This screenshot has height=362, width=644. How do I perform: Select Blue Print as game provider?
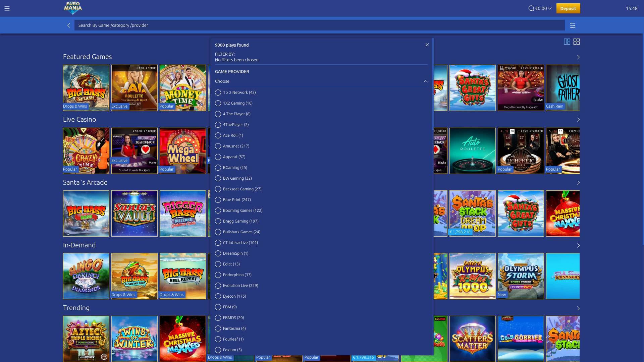pos(219,200)
